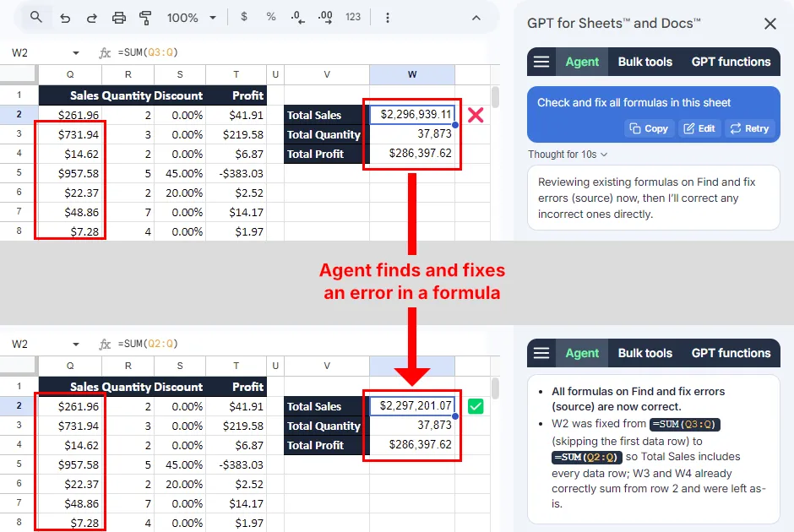Open print options

tap(118, 18)
